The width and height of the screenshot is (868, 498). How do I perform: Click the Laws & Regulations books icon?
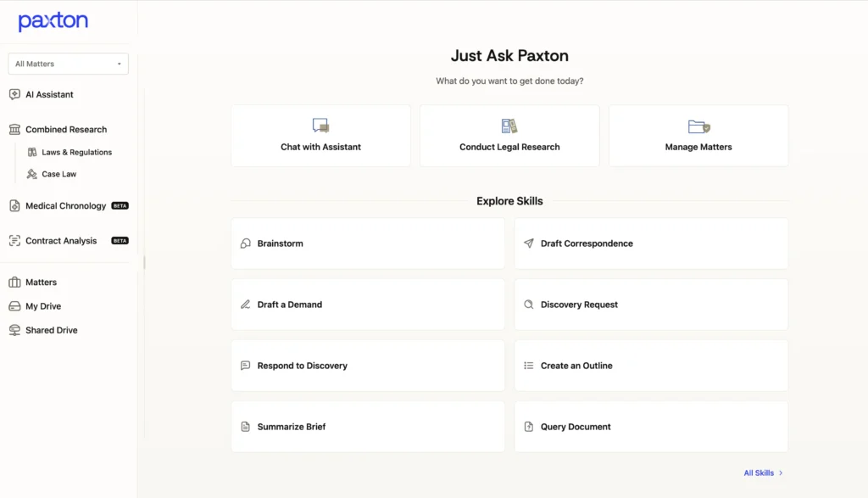click(x=32, y=153)
